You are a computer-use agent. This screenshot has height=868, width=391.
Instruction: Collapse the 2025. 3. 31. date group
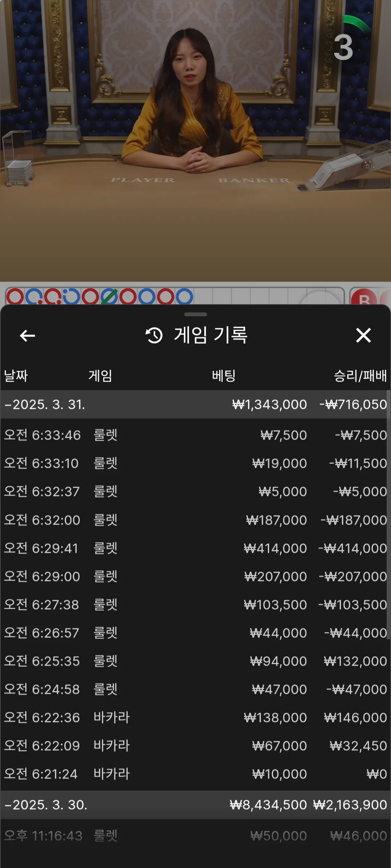pos(195,404)
